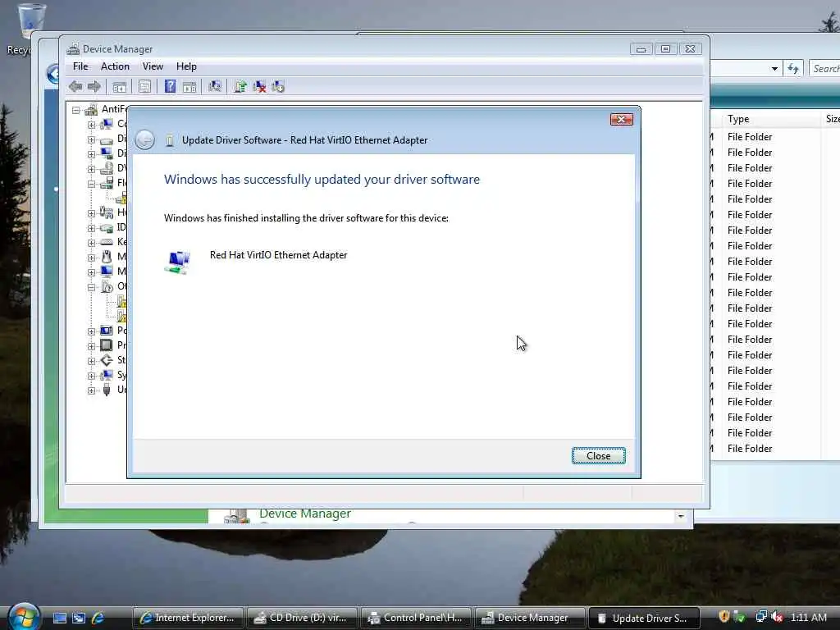Open the Action menu in Device Manager
This screenshot has width=840, height=630.
pyautogui.click(x=115, y=66)
